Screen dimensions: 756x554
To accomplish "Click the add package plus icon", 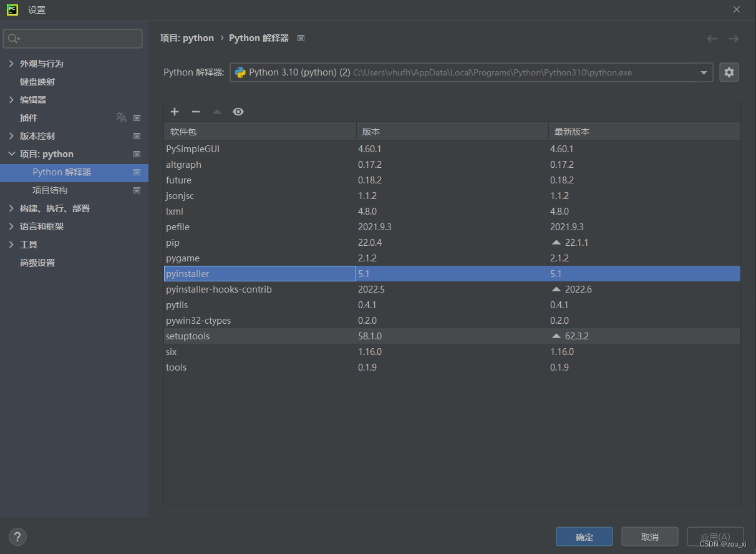I will tap(175, 112).
